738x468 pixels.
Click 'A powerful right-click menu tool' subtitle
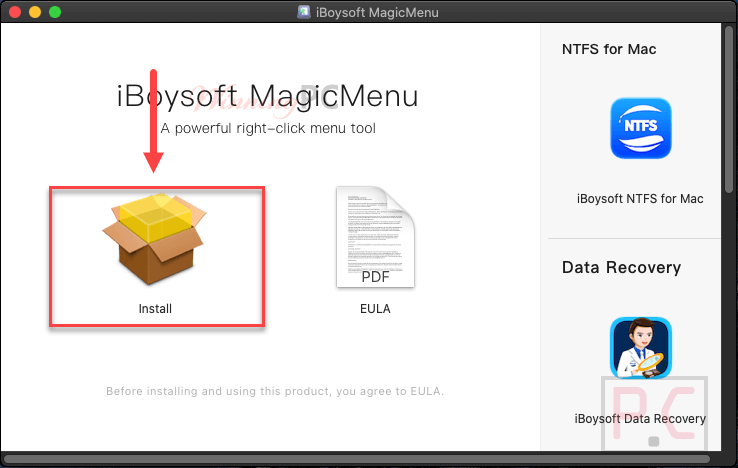pyautogui.click(x=268, y=129)
